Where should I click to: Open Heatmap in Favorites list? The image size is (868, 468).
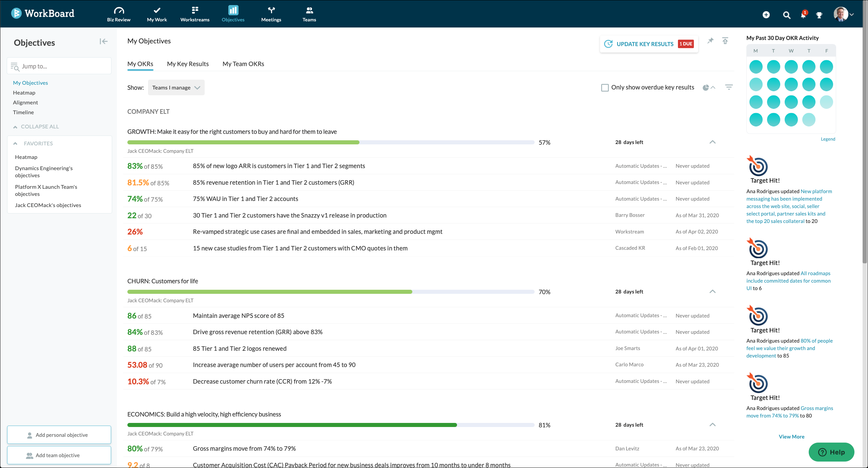(26, 157)
